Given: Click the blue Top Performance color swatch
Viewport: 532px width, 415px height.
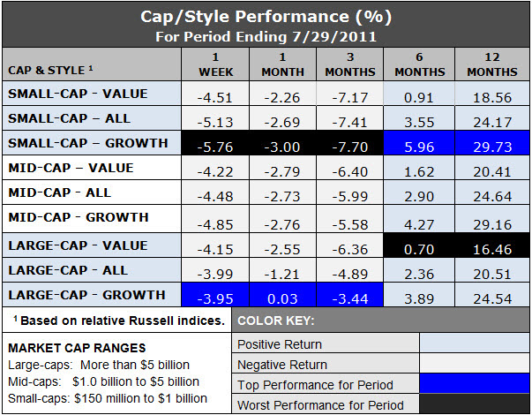Looking at the screenshot, I should 475,383.
